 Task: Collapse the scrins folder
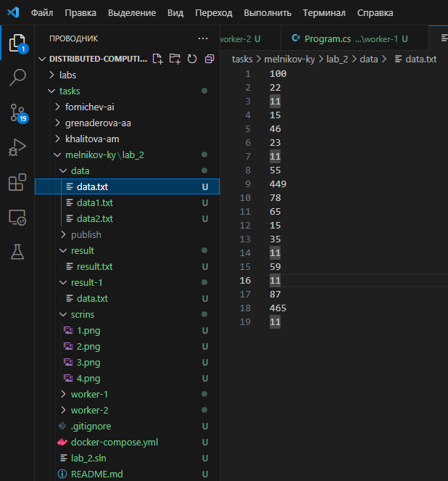tap(82, 314)
